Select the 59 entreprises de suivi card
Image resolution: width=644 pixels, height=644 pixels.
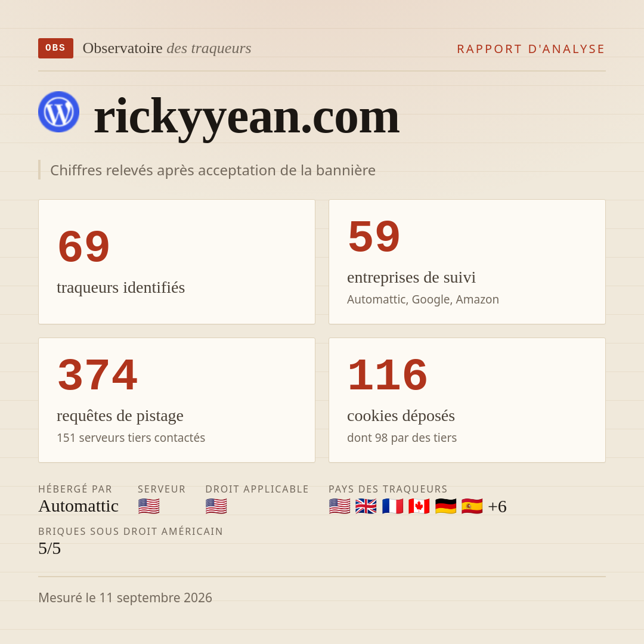pyautogui.click(x=467, y=262)
